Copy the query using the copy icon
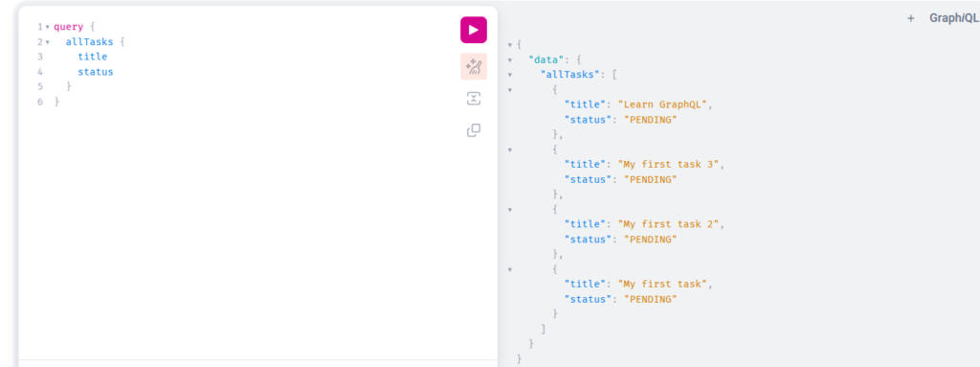Viewport: 980px width, 367px height. (x=473, y=130)
